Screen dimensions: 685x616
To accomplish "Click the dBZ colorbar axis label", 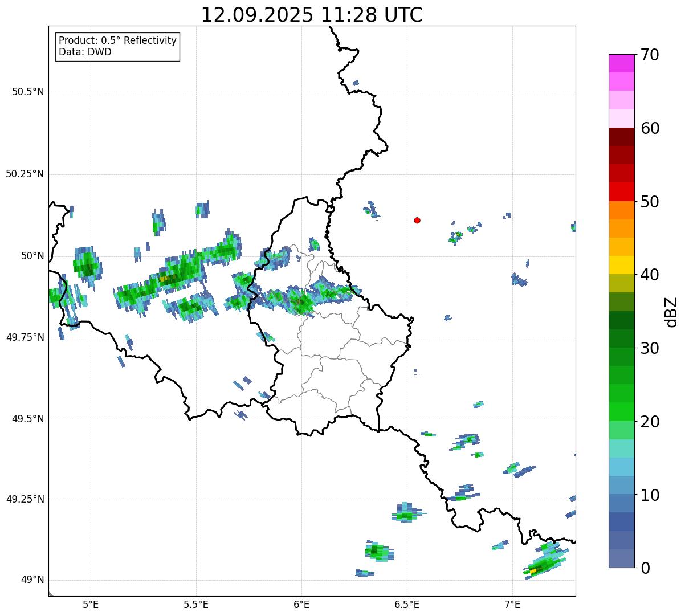I will coord(671,311).
